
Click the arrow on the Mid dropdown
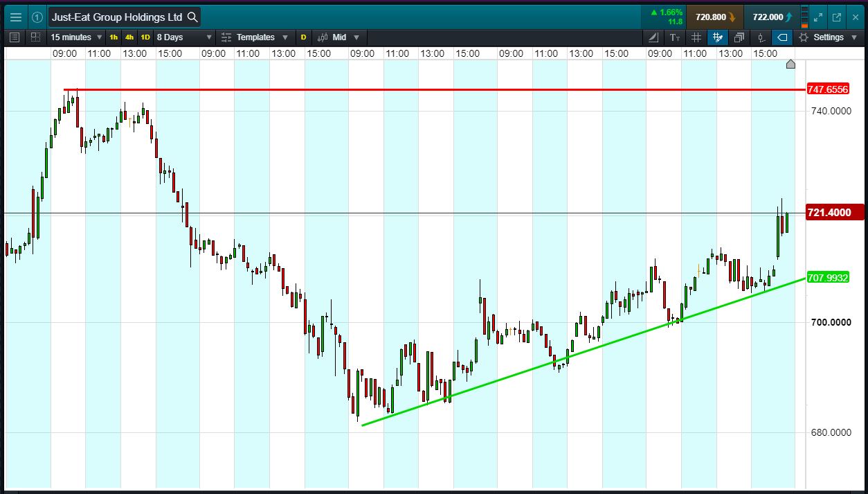pos(356,37)
